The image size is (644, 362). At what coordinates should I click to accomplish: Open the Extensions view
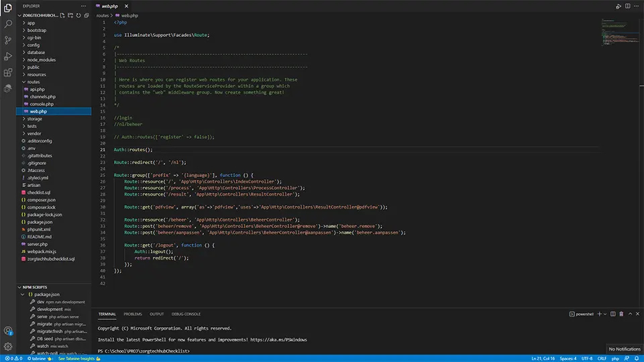[x=8, y=72]
